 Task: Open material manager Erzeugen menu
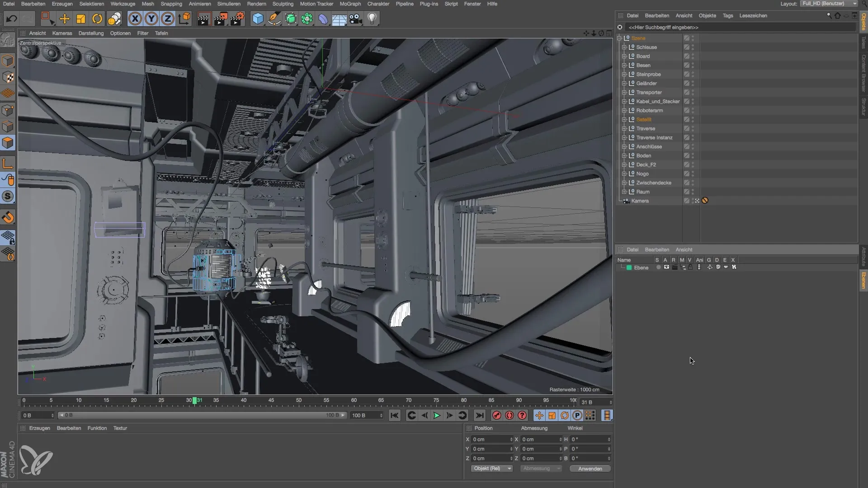pos(40,428)
